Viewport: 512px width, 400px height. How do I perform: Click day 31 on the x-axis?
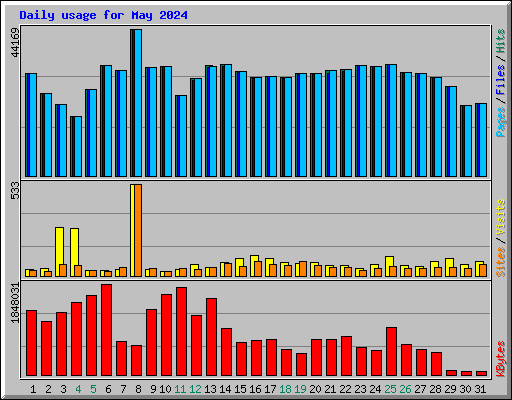click(x=480, y=389)
